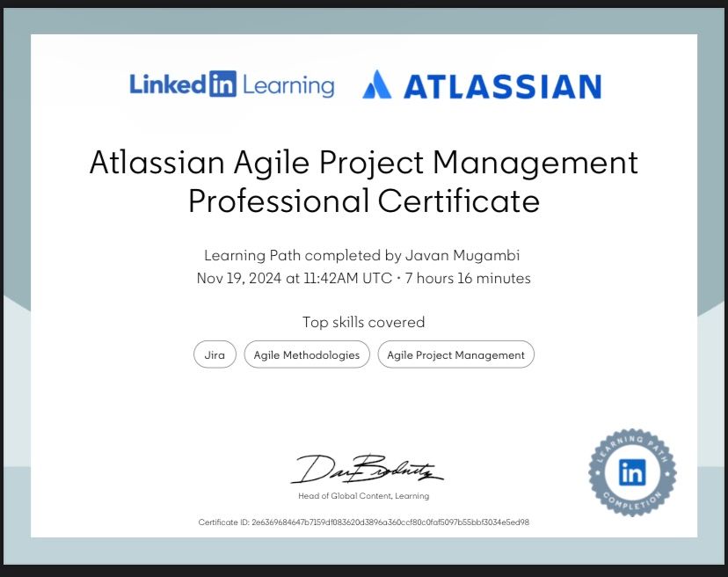The height and width of the screenshot is (577, 728).
Task: Click the 'Professional Certificate' title line
Action: 363,201
